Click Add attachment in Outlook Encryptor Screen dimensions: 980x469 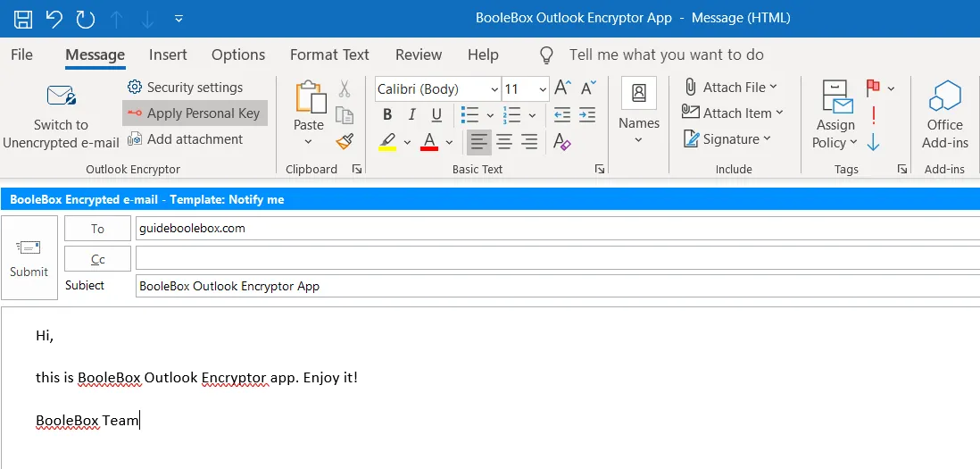pos(185,139)
